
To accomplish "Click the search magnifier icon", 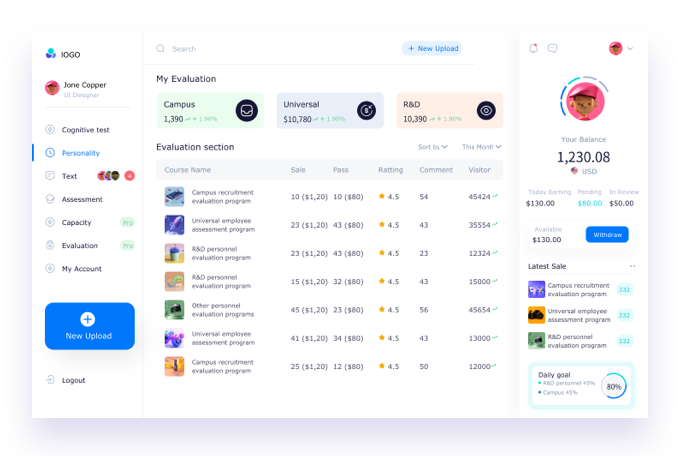I will pyautogui.click(x=160, y=48).
